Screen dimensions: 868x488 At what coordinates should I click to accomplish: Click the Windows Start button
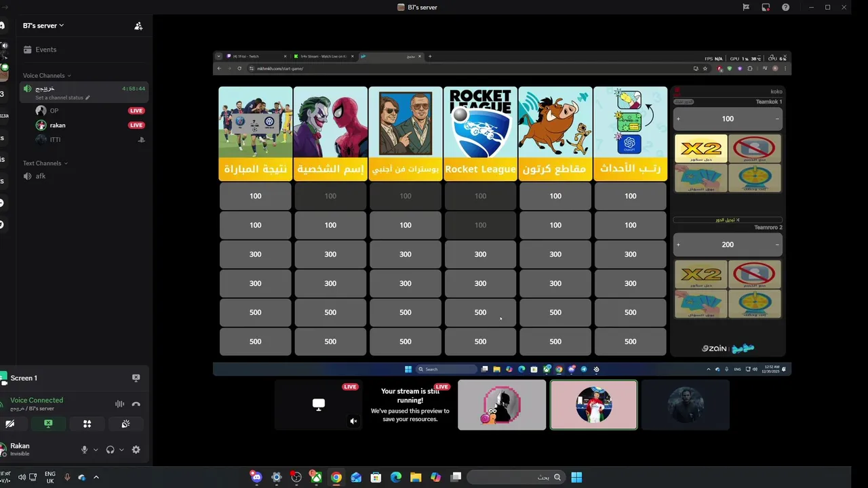(x=576, y=477)
